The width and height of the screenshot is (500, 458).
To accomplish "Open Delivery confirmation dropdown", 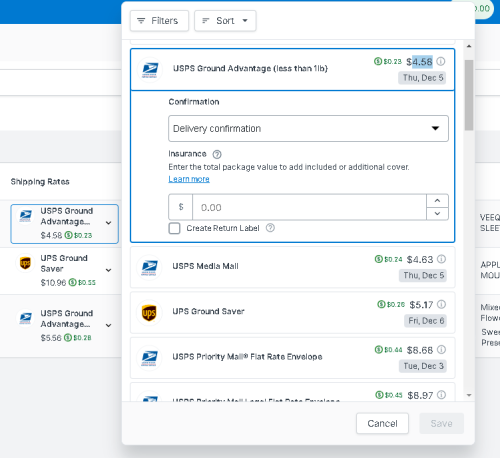I will click(308, 129).
